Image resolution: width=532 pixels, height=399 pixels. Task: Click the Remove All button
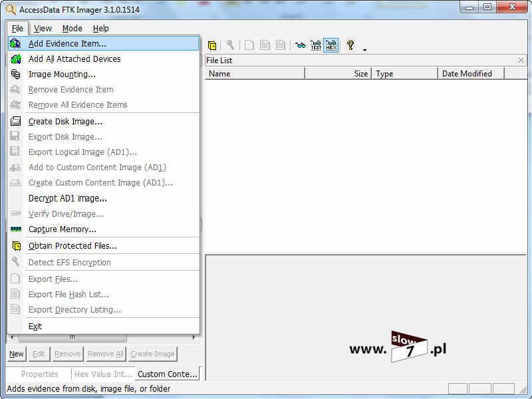pos(106,354)
